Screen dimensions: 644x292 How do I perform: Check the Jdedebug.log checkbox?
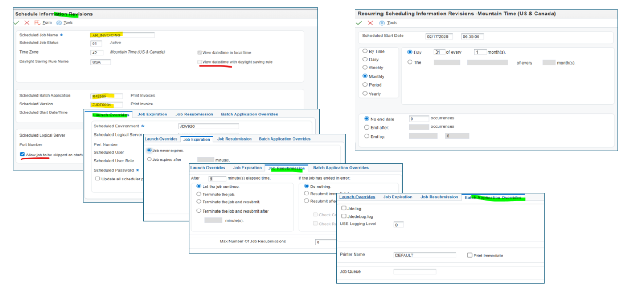(x=344, y=216)
